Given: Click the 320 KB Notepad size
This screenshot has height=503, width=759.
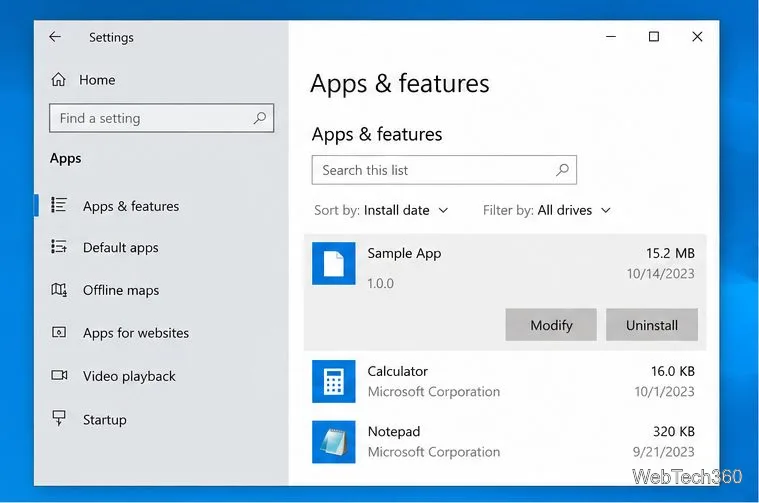Looking at the screenshot, I should pyautogui.click(x=674, y=431).
